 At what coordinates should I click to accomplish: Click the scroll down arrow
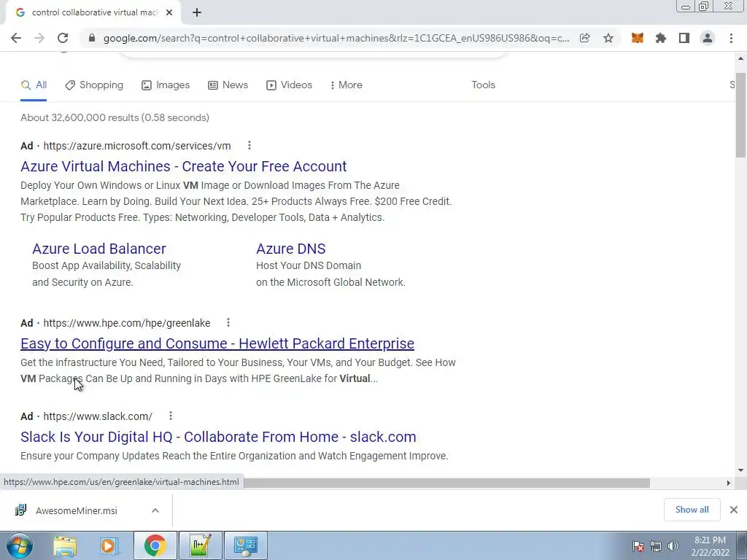(x=740, y=470)
